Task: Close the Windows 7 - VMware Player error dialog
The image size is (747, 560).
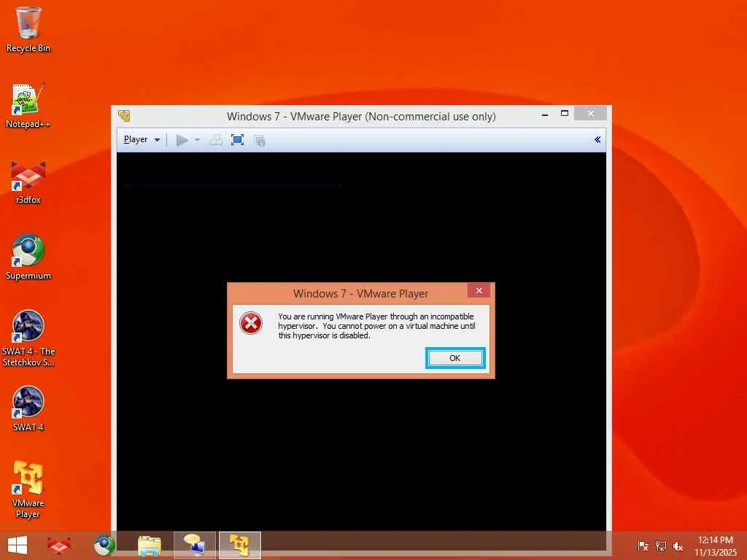Action: (x=479, y=290)
